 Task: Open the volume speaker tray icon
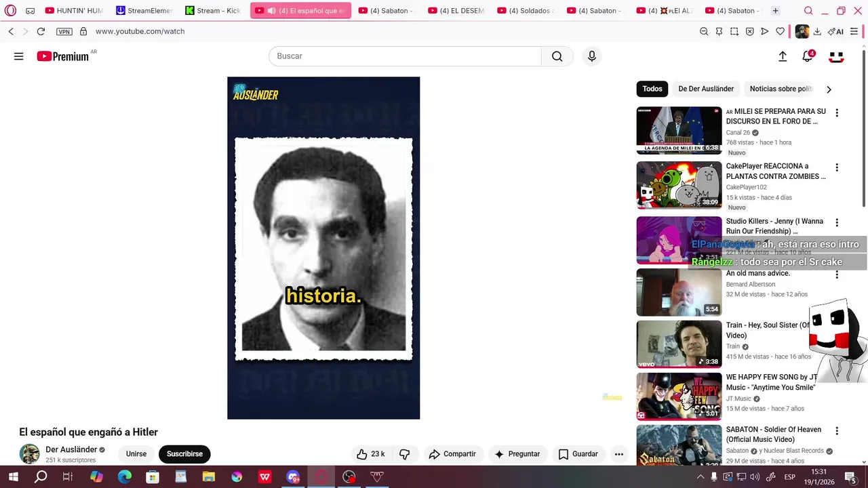pyautogui.click(x=755, y=477)
